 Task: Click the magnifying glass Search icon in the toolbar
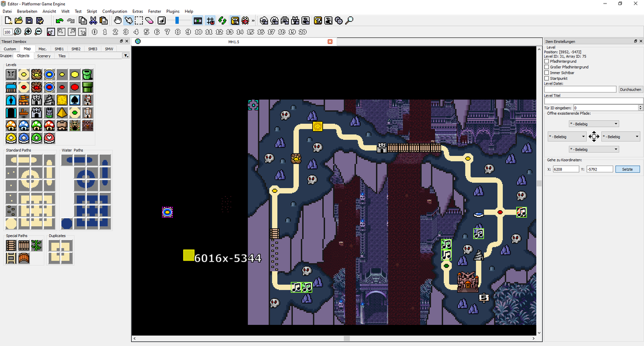tap(349, 21)
